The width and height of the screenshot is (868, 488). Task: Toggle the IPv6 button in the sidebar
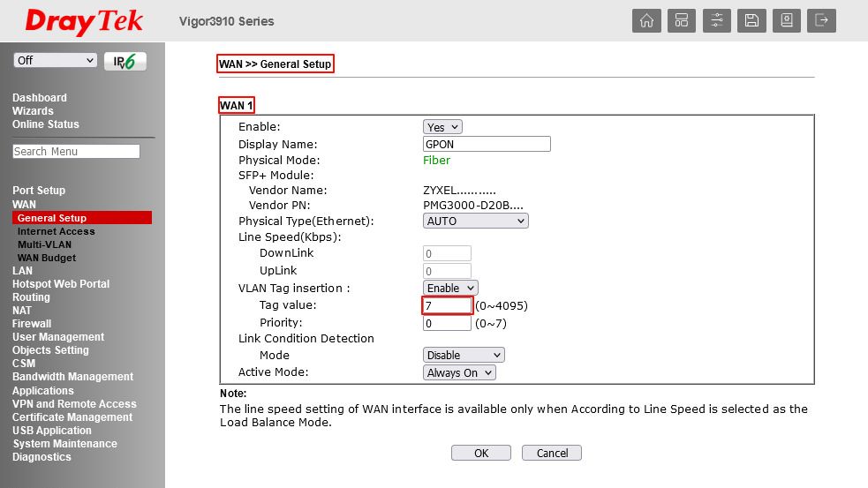point(125,61)
